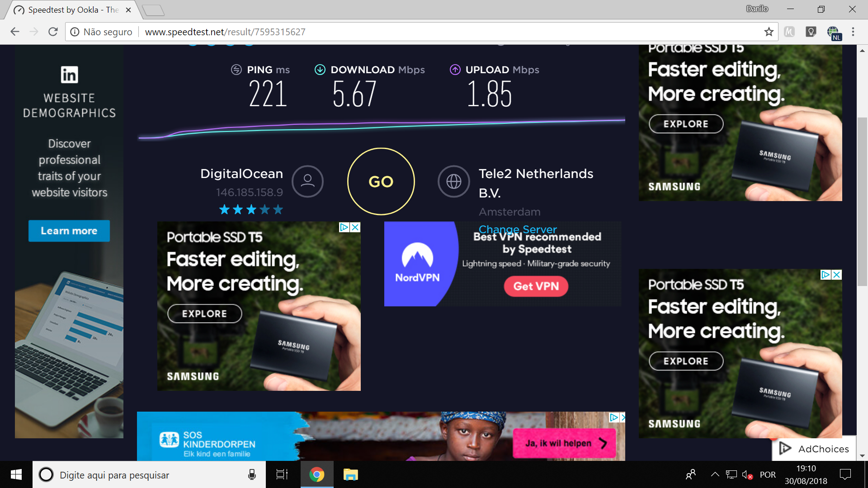The width and height of the screenshot is (868, 488).
Task: Click the scrollbar down arrow
Action: coord(862,456)
